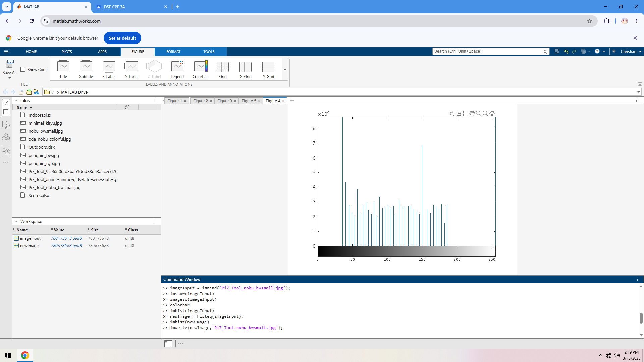Open the PLOTS ribbon tab
644x362 pixels.
tap(67, 52)
